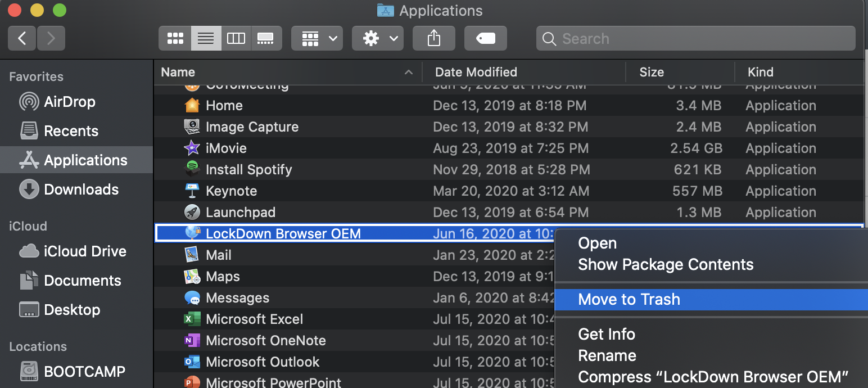Click the Edit Tags toolbar icon
The width and height of the screenshot is (868, 388).
click(485, 38)
